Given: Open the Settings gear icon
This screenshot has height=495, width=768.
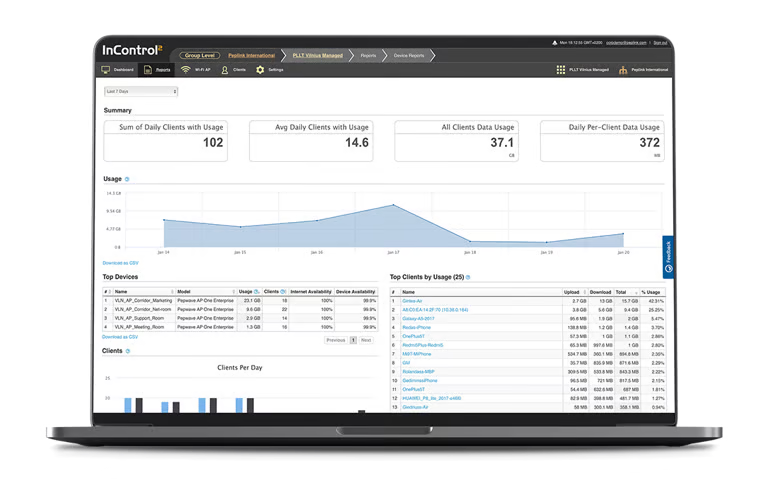Looking at the screenshot, I should [x=260, y=70].
